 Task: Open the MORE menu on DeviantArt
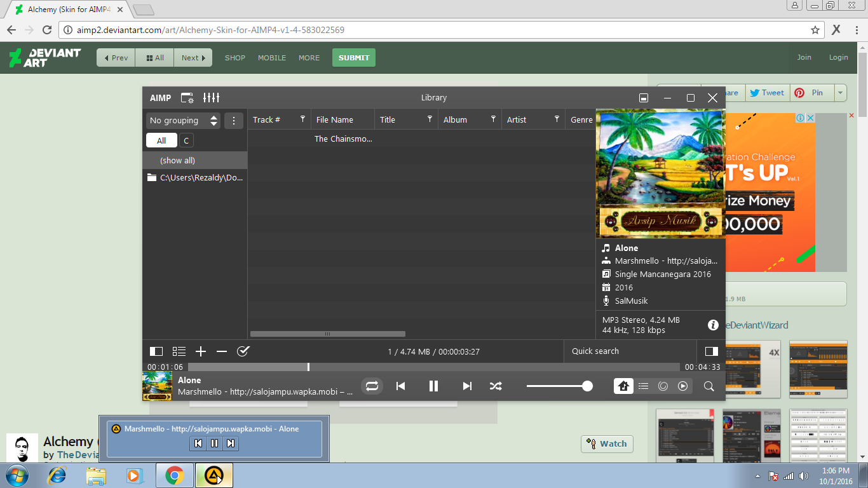click(x=309, y=58)
